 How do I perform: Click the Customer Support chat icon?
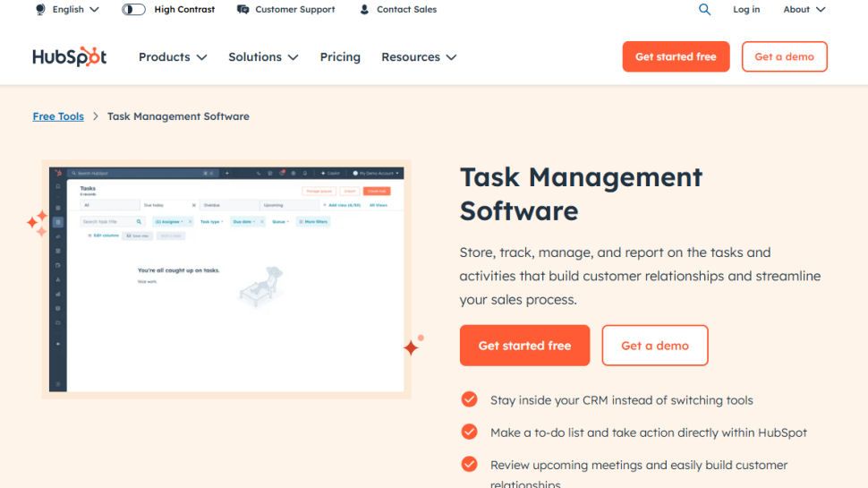[x=243, y=10]
